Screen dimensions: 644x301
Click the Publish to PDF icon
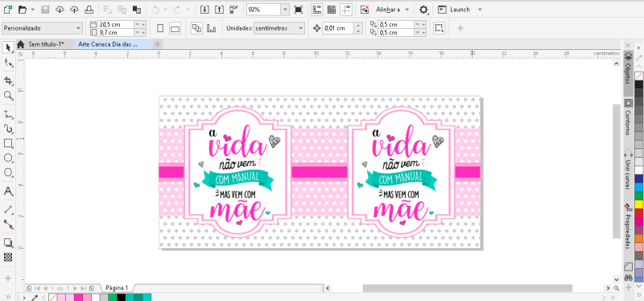tap(234, 10)
